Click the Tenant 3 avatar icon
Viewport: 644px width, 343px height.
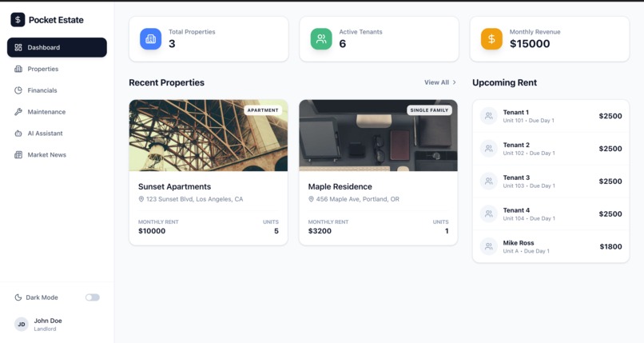click(x=489, y=181)
